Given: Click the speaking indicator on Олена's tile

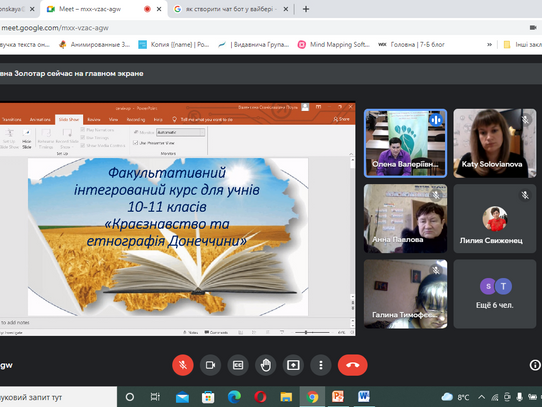Looking at the screenshot, I should (x=436, y=120).
